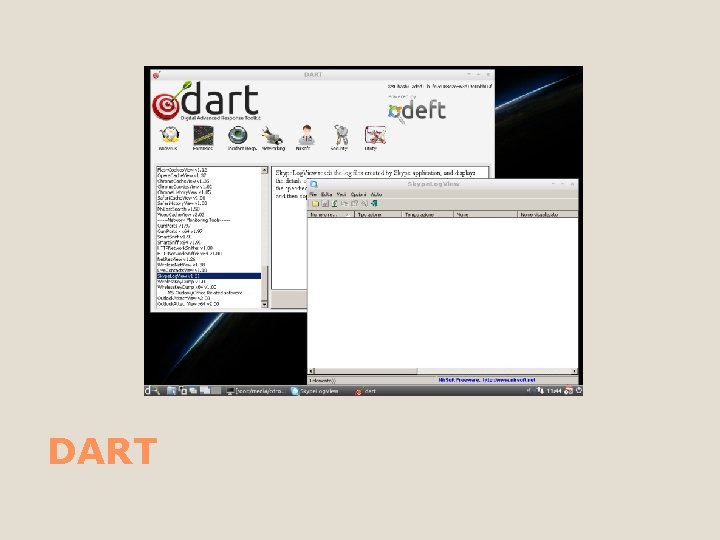Switch to root/media terminal taskbar entry
720x540 pixels.
tap(255, 391)
